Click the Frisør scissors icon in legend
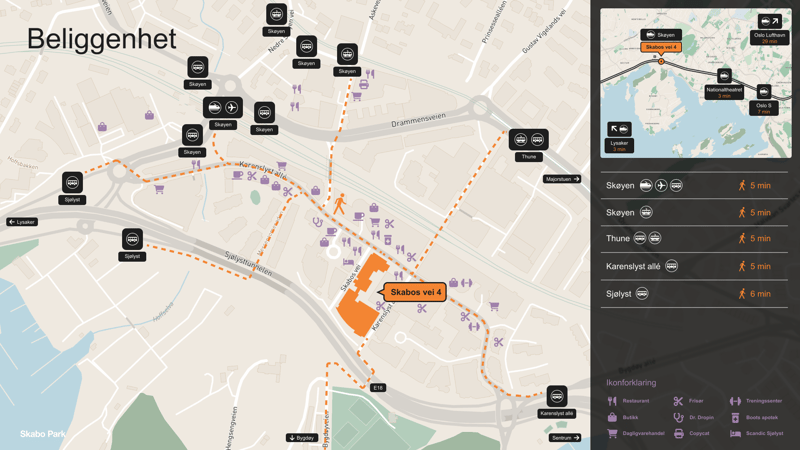The width and height of the screenshot is (800, 450). tap(678, 401)
